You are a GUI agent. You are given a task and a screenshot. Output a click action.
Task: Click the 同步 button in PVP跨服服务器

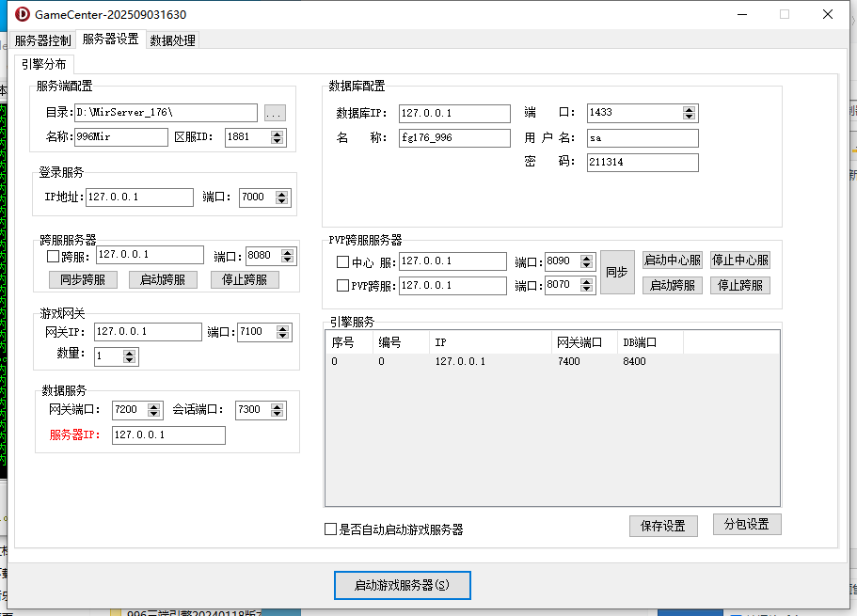pos(617,272)
